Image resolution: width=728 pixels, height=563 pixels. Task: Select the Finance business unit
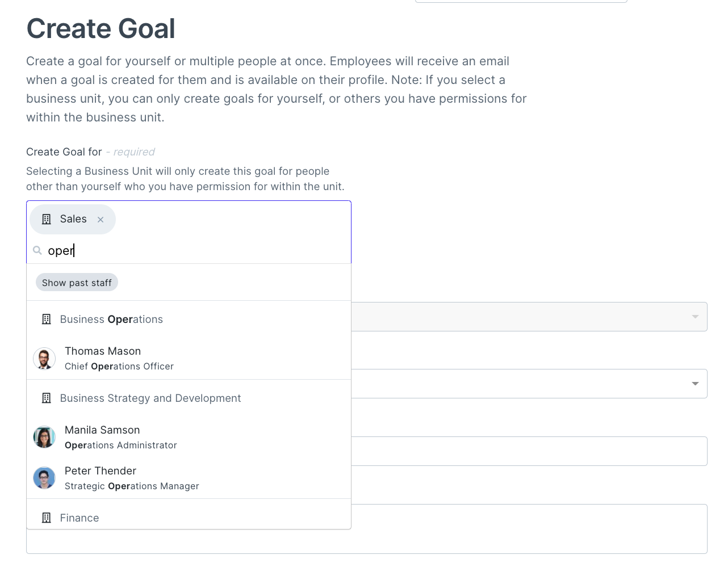80,518
